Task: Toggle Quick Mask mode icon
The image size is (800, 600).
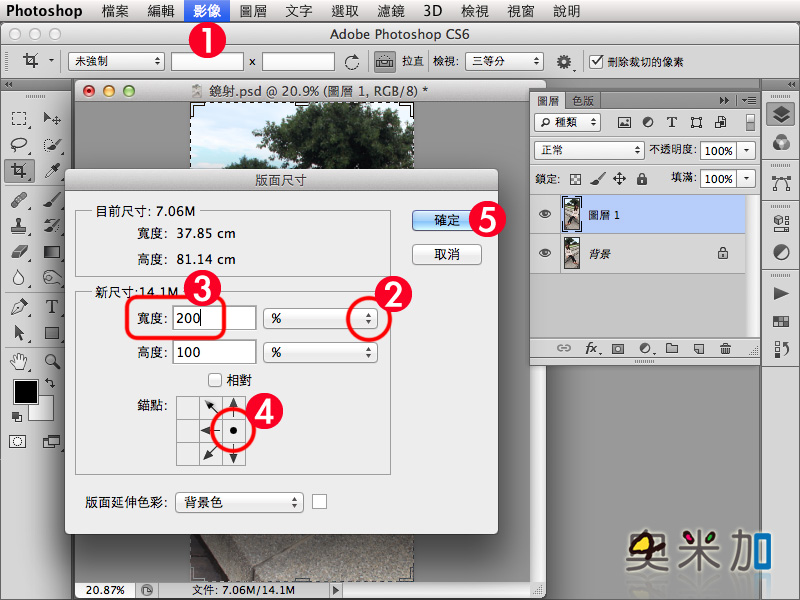Action: 17,441
